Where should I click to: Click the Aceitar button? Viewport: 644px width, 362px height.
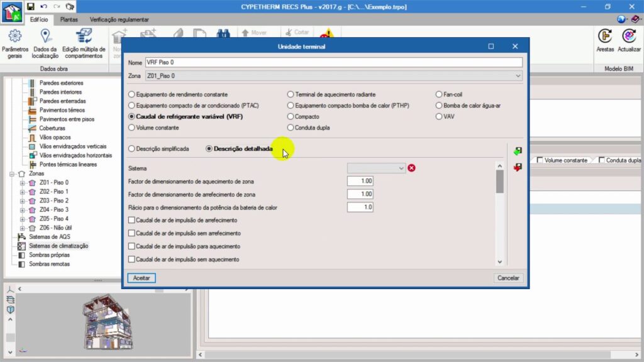pyautogui.click(x=142, y=278)
